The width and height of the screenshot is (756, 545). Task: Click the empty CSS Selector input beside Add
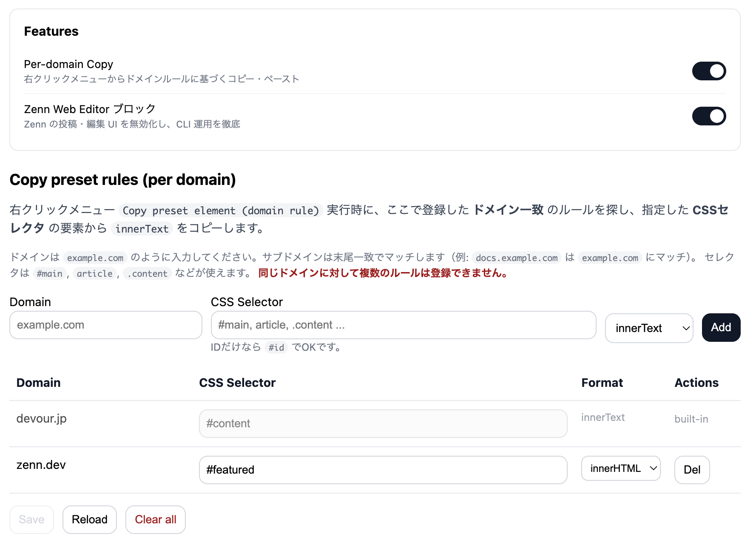(x=403, y=325)
